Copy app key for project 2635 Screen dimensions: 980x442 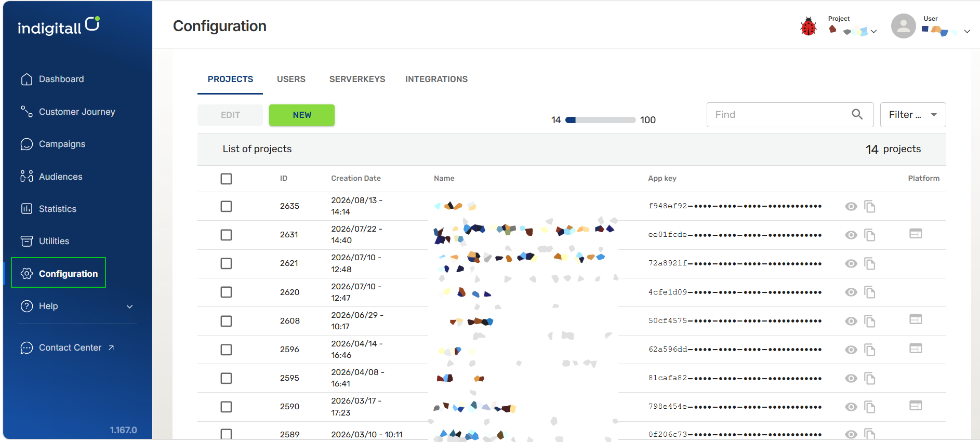click(x=870, y=206)
